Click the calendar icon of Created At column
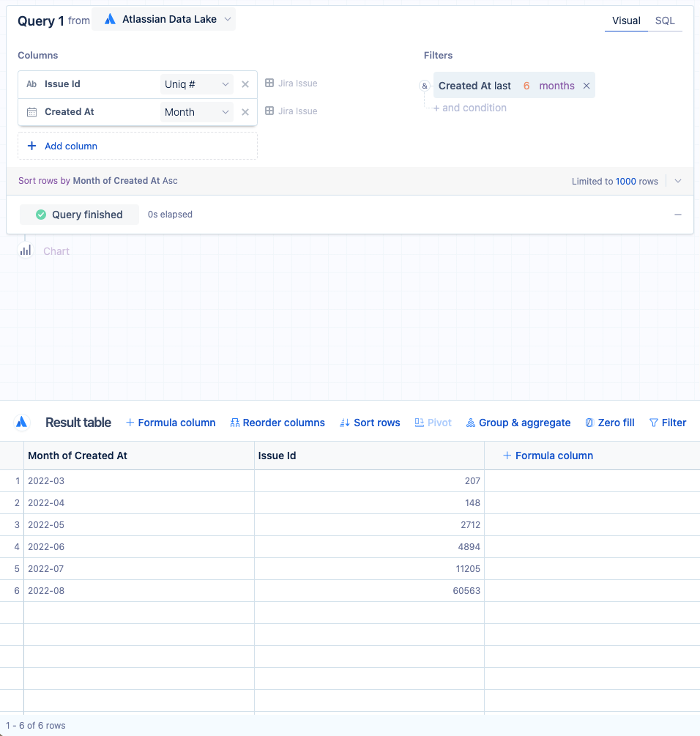Image resolution: width=700 pixels, height=736 pixels. pos(31,112)
